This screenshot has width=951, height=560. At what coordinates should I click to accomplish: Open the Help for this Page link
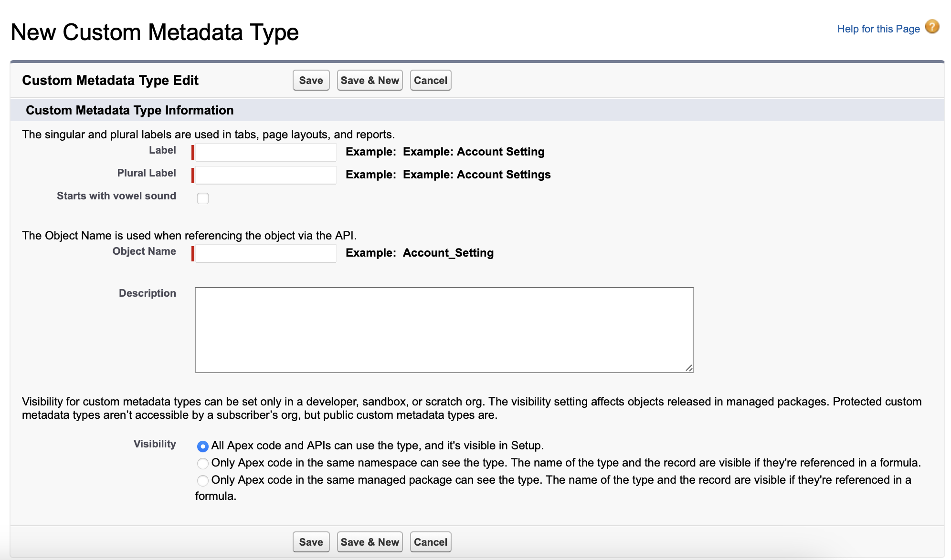[x=878, y=29]
